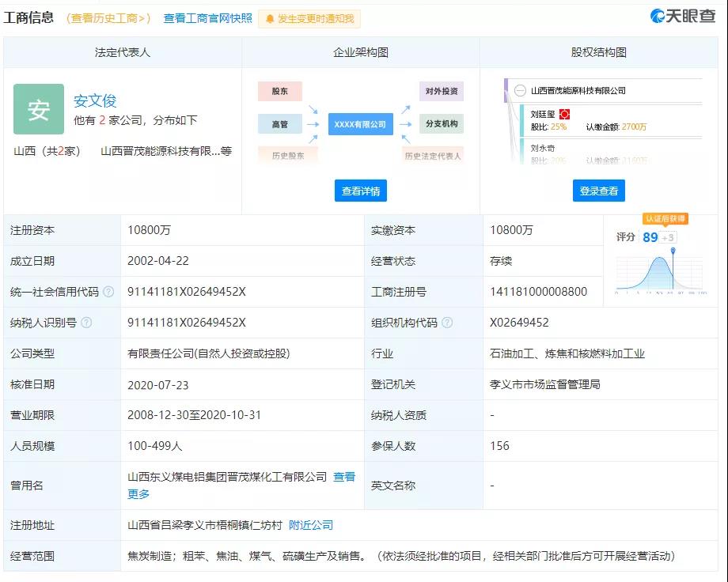Click the 对外投资 box in diagram
728x582 pixels.
(x=442, y=92)
